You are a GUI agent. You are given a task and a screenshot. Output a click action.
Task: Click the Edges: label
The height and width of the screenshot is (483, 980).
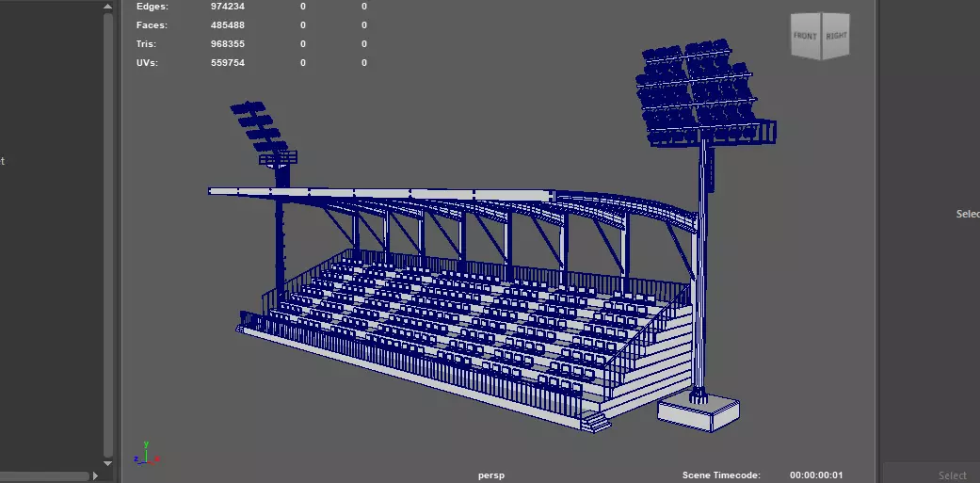point(152,7)
